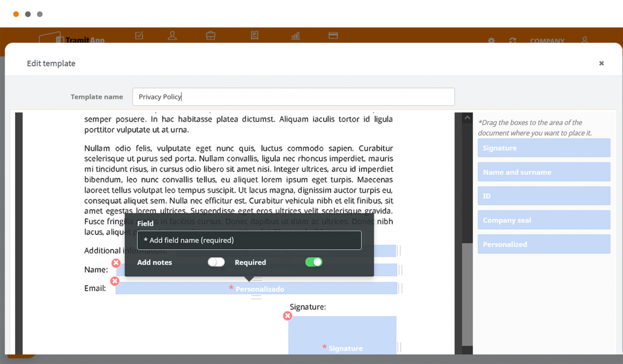
Task: Click the settings gear icon in header
Action: tap(491, 41)
